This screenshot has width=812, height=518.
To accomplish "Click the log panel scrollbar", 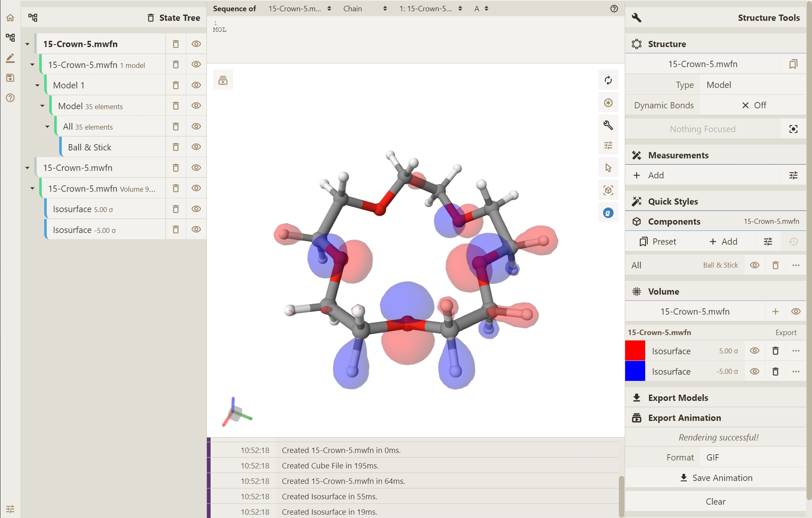I will coord(621,496).
